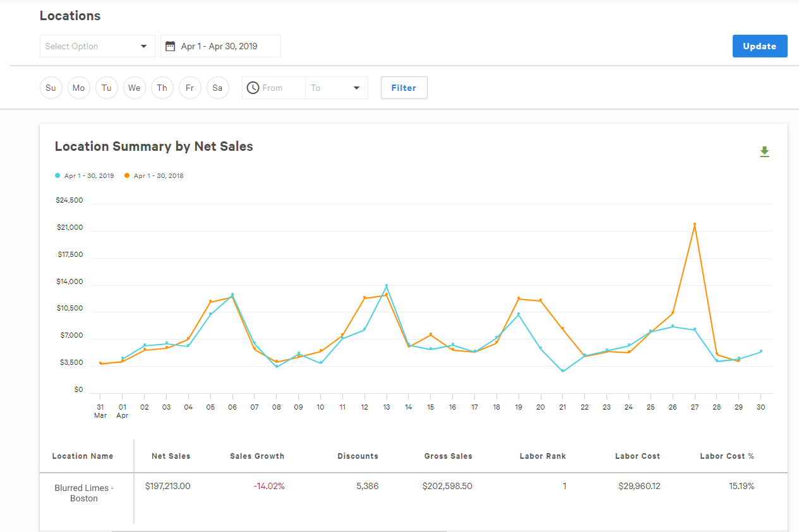Click the orange peak point on day 27
Image resolution: width=799 pixels, height=532 pixels.
coord(694,224)
